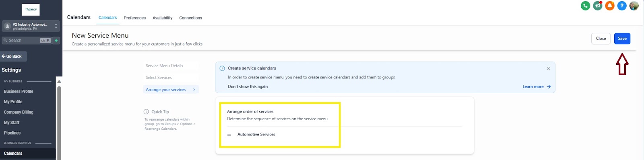The width and height of the screenshot is (644, 160).
Task: Click the green phone dialer icon
Action: coord(585,6)
